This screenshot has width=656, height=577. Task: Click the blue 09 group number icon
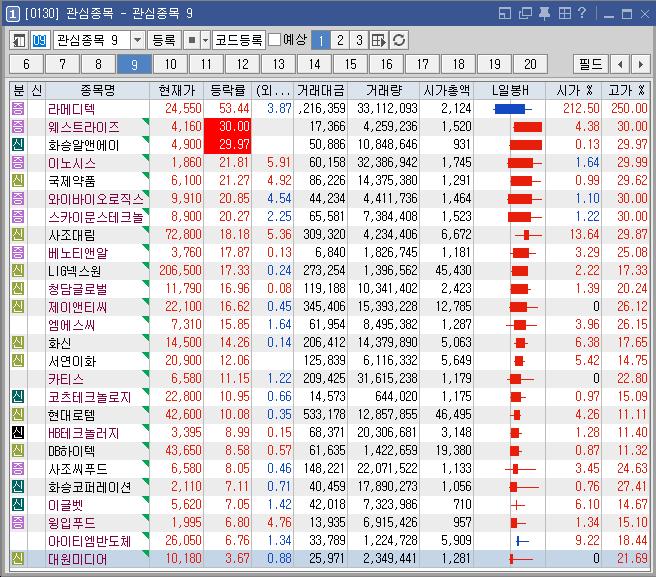(39, 41)
